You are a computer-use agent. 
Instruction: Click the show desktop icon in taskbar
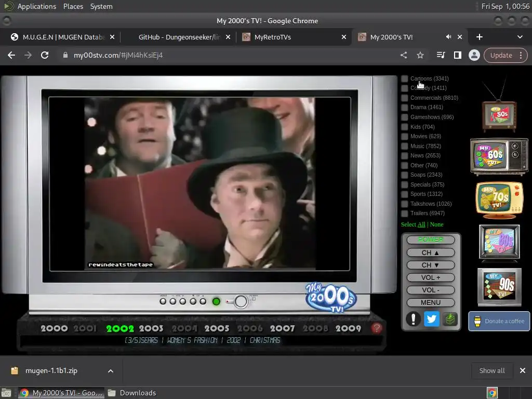(6, 393)
